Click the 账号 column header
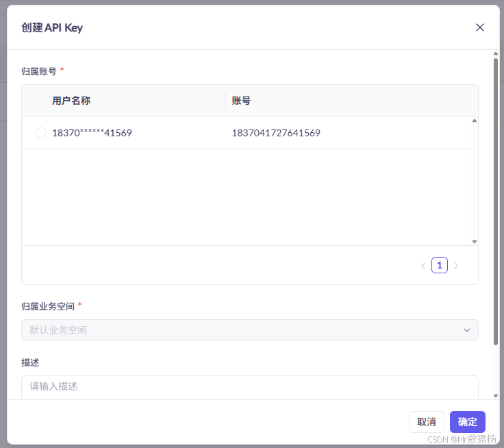Image resolution: width=504 pixels, height=448 pixels. click(x=241, y=101)
